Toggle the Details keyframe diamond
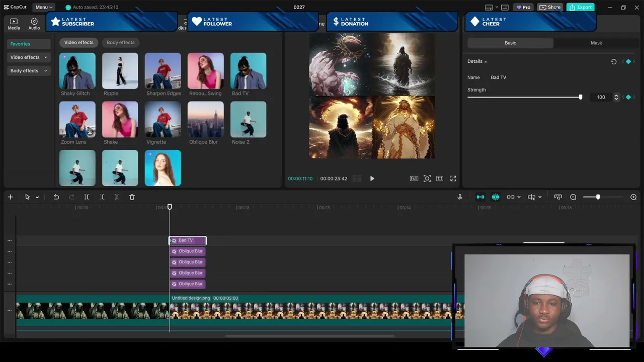This screenshot has width=644, height=362. pos(628,61)
